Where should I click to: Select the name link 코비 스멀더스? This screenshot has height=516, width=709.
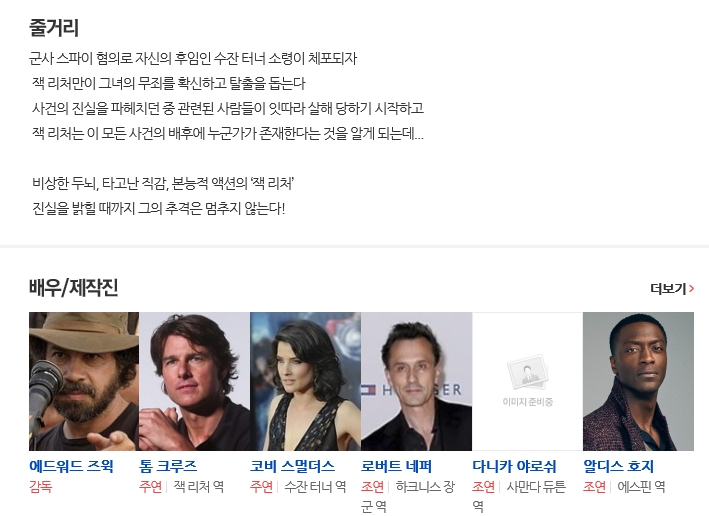pos(292,466)
